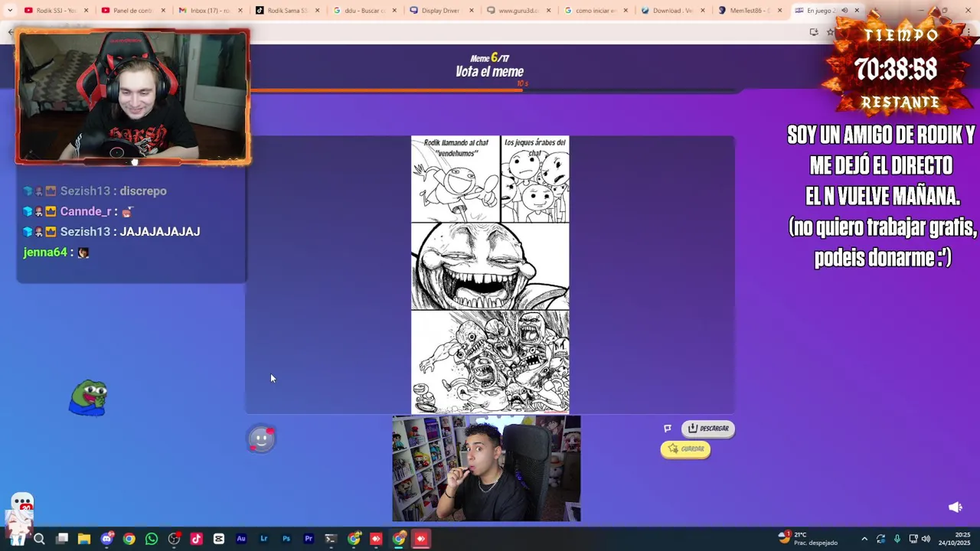Open the browser tab search dropdown
Image resolution: width=980 pixels, height=551 pixels.
coord(9,11)
